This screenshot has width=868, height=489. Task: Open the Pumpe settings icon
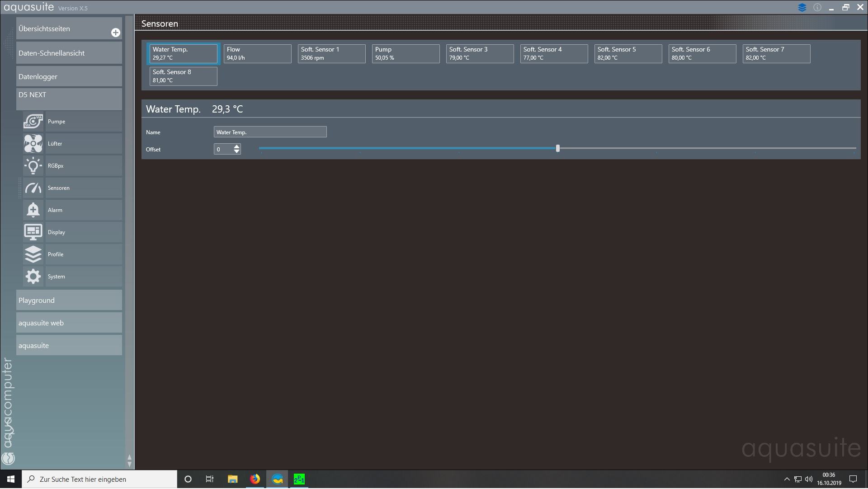point(33,122)
